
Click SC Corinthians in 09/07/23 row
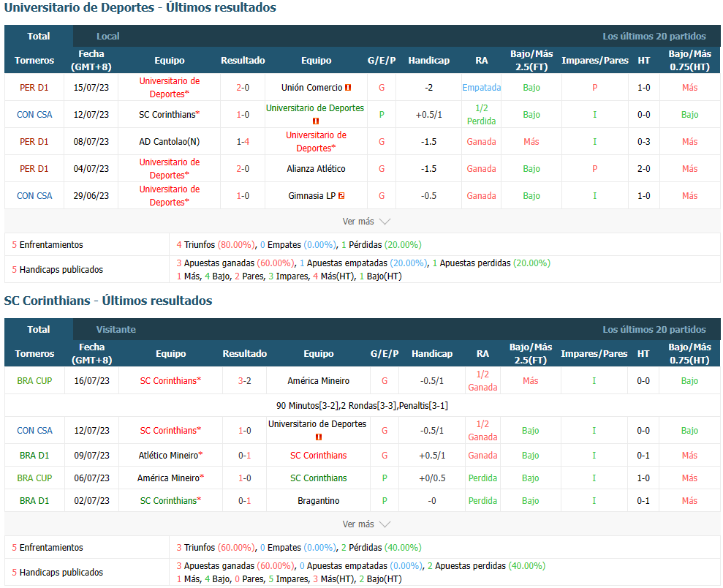[x=318, y=456]
